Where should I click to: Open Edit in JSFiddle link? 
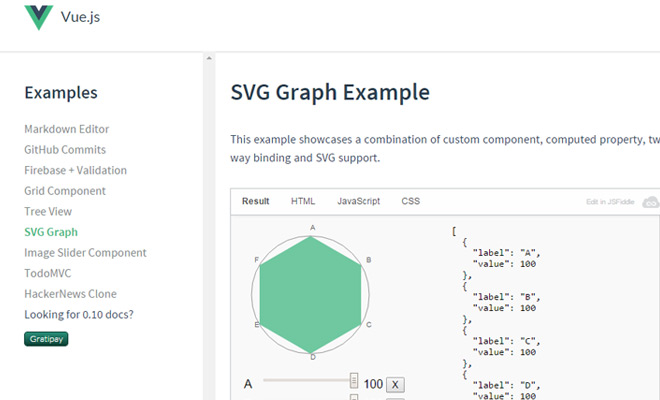(610, 202)
